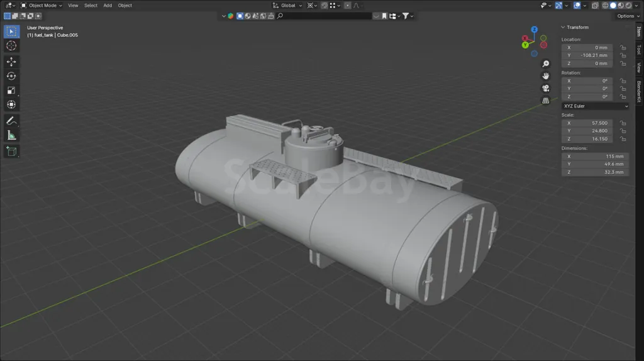
Task: Switch to solid viewport shading
Action: point(613,5)
